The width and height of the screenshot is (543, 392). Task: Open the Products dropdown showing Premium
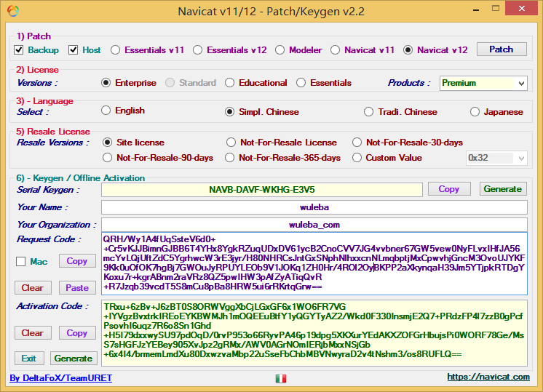(x=483, y=83)
